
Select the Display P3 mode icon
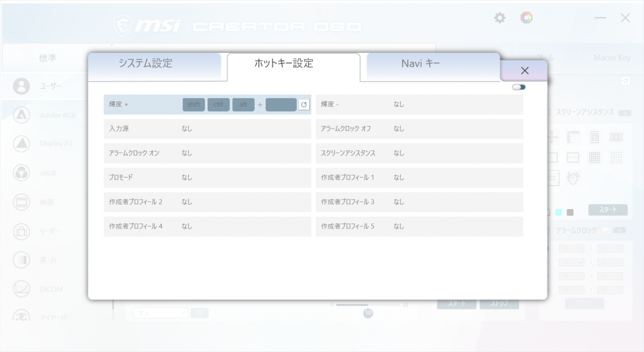tap(21, 144)
